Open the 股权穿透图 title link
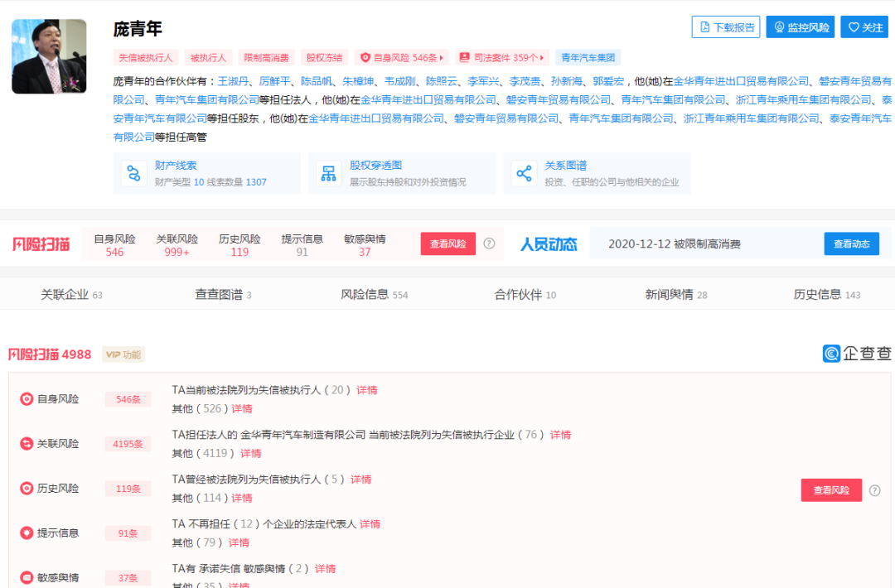This screenshot has width=895, height=588. coord(375,166)
